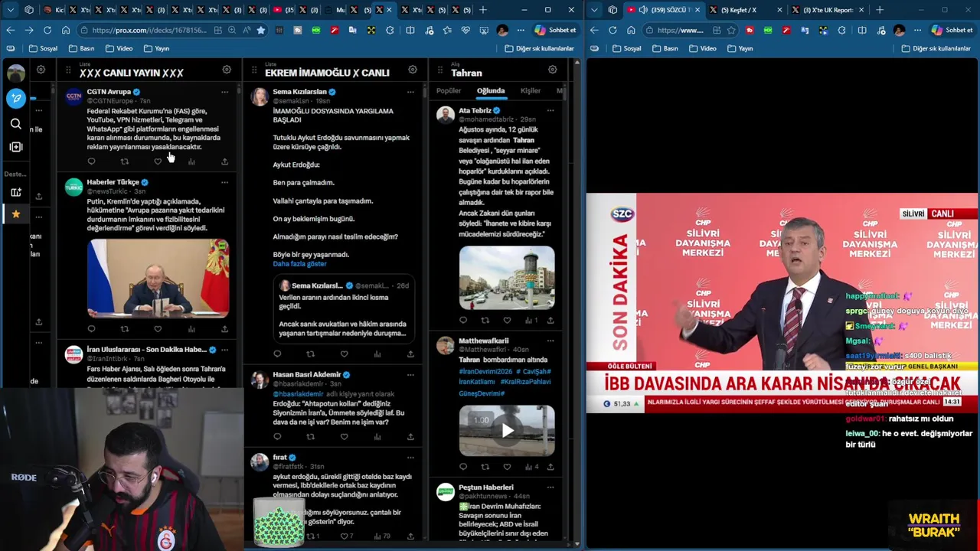Share the Ata Tebriz post

pos(550,320)
